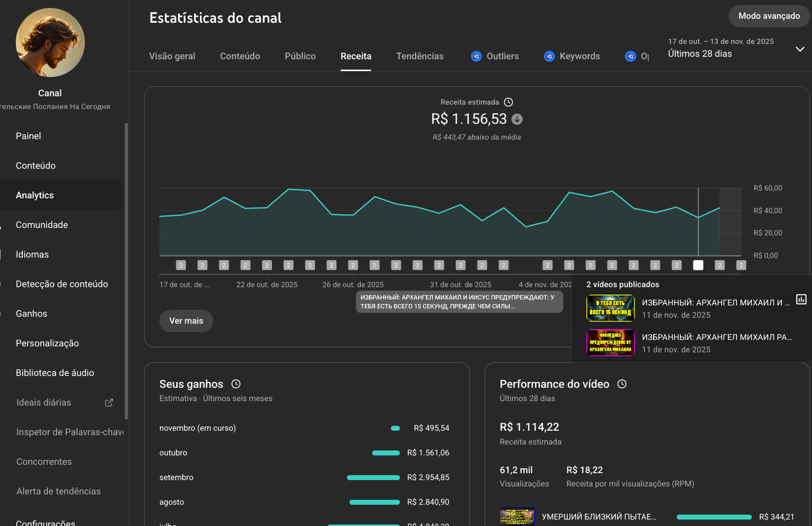This screenshot has width=812, height=526.
Task: Click the clock icon next to Seus ganhos
Action: [236, 384]
